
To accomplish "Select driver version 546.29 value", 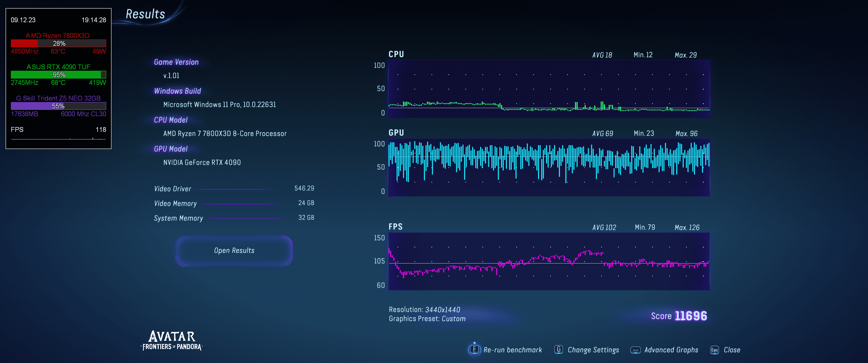I will (x=304, y=188).
